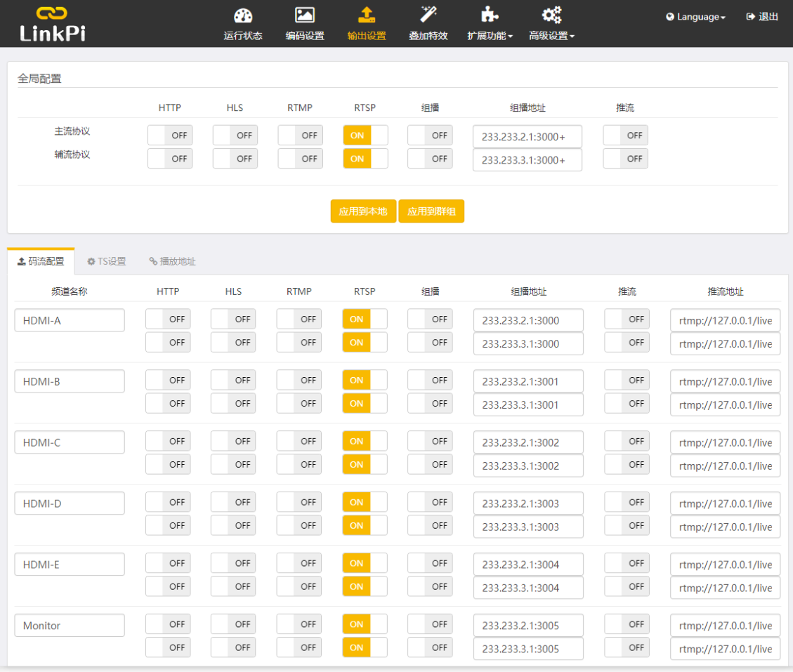Viewport: 793px width, 672px height.
Task: Toggle Monitor sub stream 推流 switch
Action: click(627, 647)
